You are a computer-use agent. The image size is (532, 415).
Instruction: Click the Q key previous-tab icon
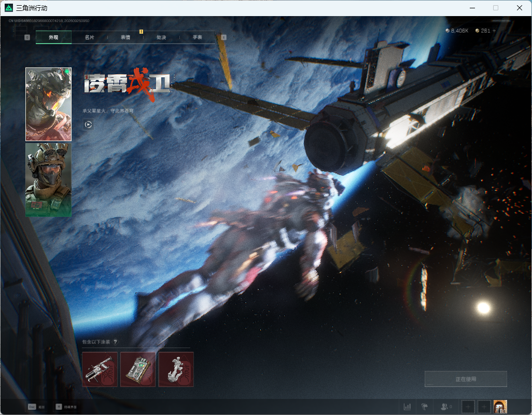(x=27, y=37)
